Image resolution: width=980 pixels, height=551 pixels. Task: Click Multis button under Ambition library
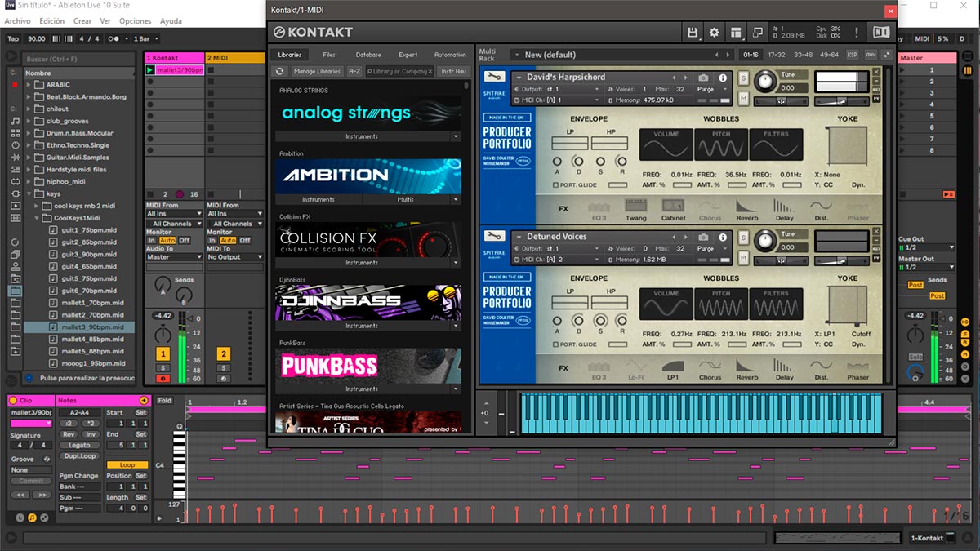click(407, 199)
